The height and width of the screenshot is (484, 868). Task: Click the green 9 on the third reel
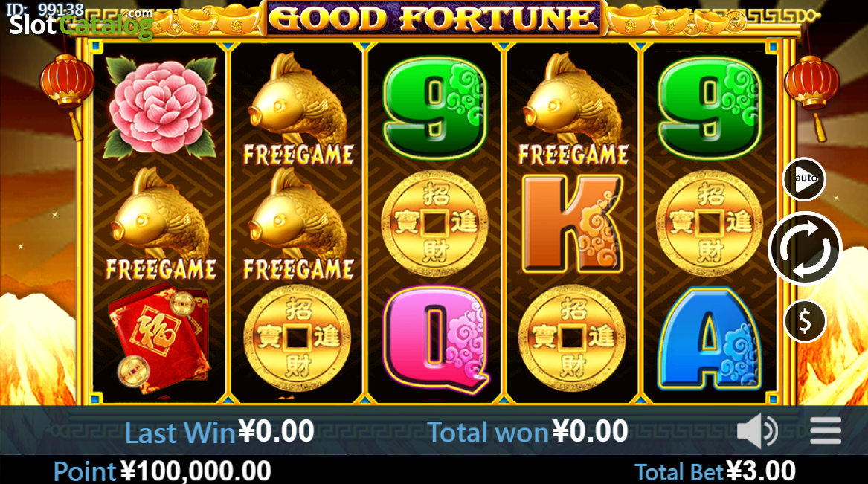[434, 108]
